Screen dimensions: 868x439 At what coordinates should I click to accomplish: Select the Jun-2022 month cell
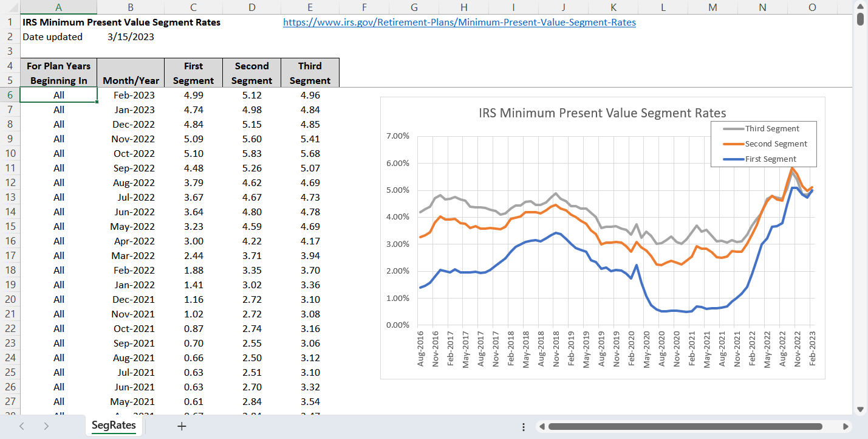pos(131,212)
